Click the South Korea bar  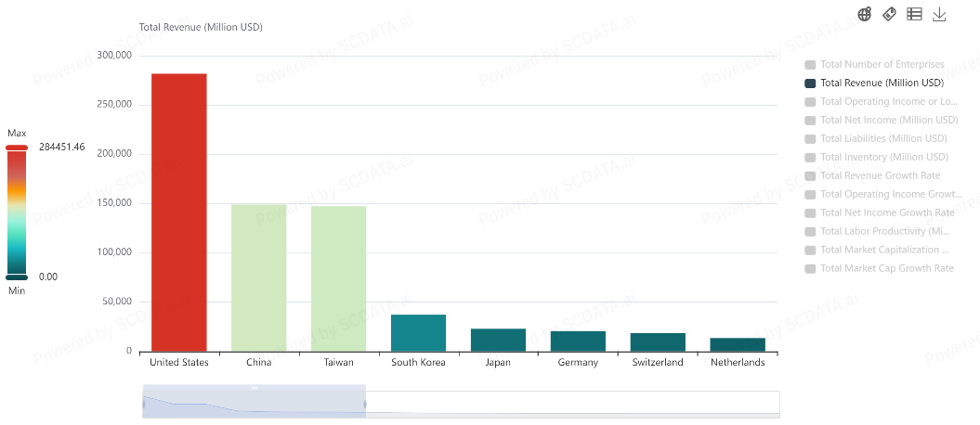(418, 333)
